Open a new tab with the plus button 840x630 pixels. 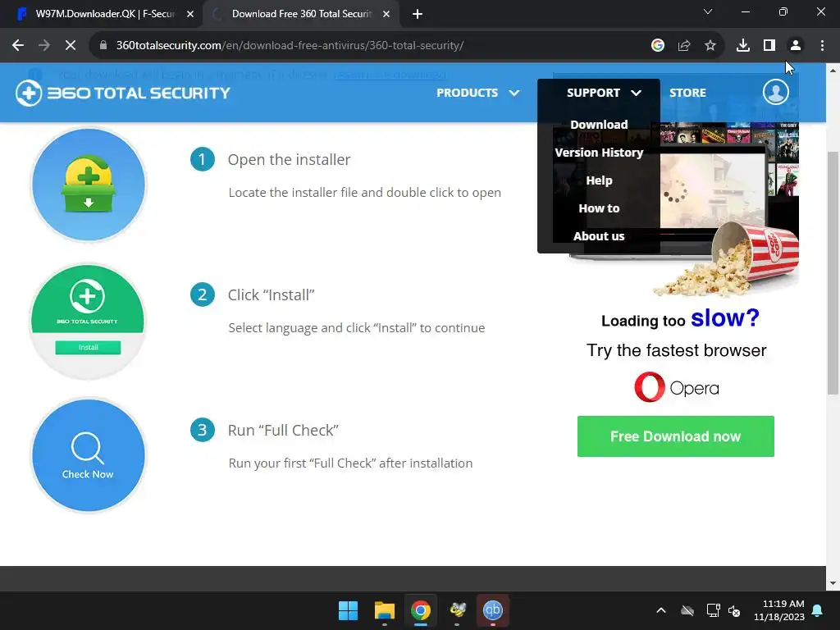pyautogui.click(x=418, y=14)
